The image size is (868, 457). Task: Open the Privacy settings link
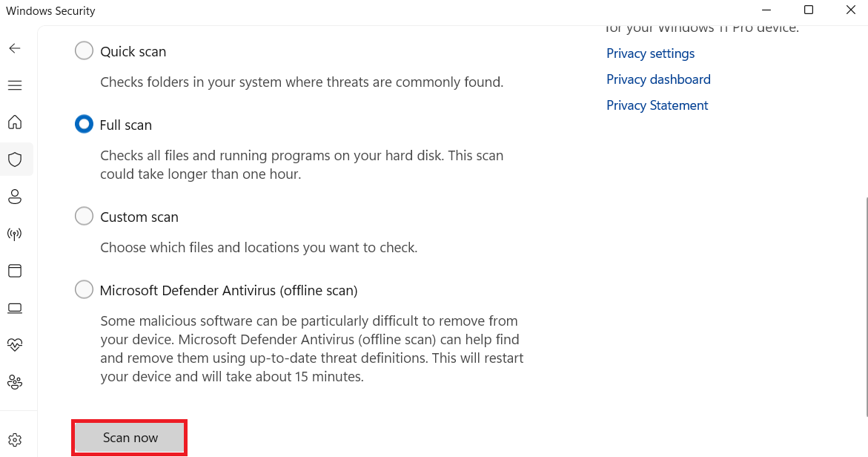pyautogui.click(x=651, y=53)
